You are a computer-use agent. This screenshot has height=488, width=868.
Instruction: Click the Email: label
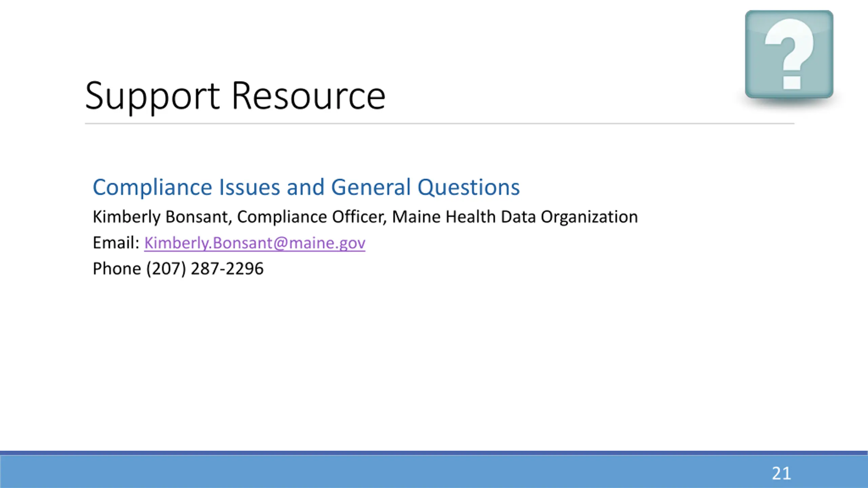pos(116,243)
